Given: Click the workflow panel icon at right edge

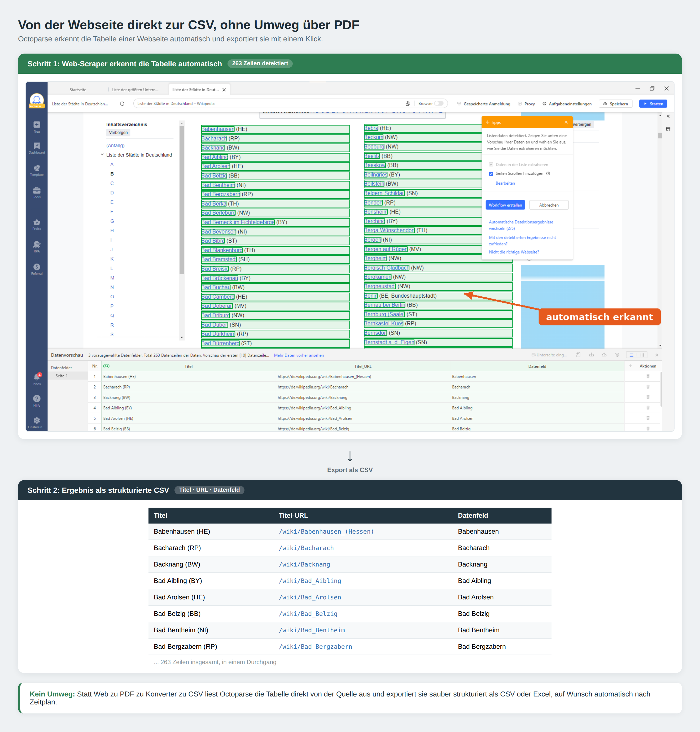Looking at the screenshot, I should [x=668, y=129].
